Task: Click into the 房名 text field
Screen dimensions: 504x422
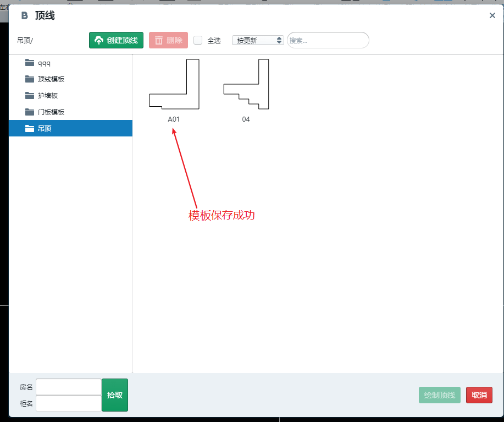Action: pos(69,387)
